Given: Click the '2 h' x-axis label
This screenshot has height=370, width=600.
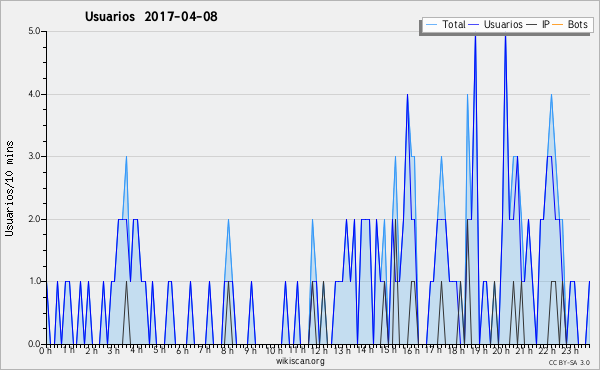Looking at the screenshot, I should (91, 350).
